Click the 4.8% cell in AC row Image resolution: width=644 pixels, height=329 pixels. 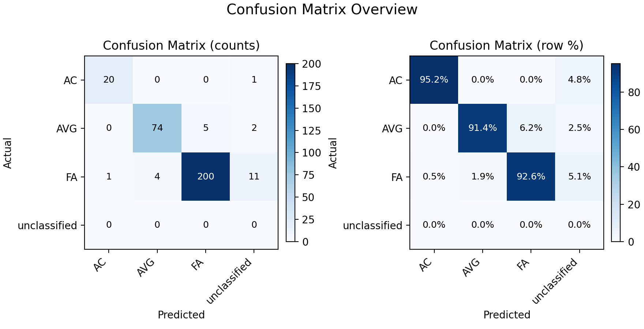click(x=579, y=80)
